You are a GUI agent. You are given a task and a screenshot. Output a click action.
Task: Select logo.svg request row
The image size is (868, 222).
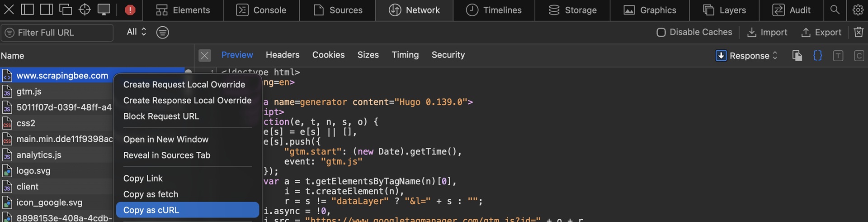(57, 171)
